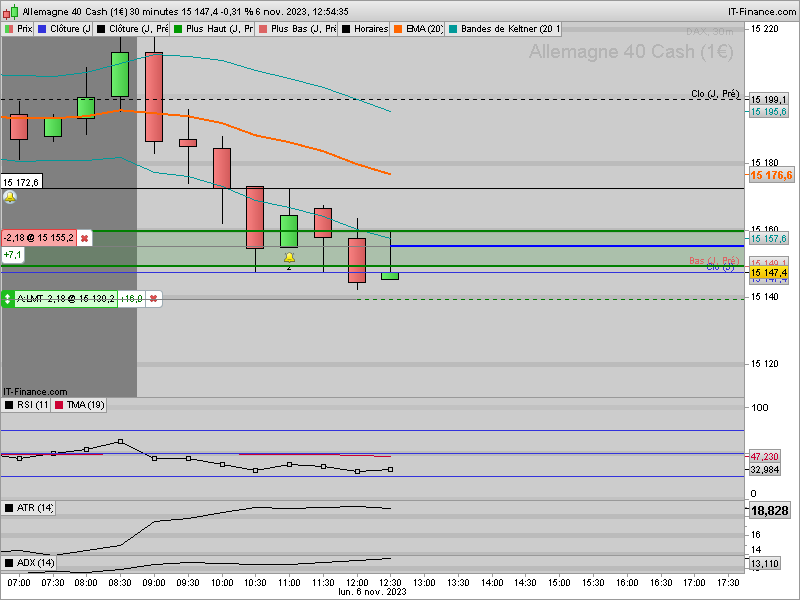Open the Prix legend item
The width and height of the screenshot is (800, 600).
click(18, 29)
